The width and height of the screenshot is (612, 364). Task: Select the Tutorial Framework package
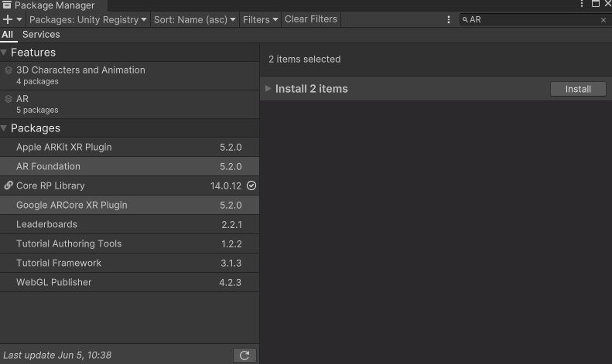point(129,263)
